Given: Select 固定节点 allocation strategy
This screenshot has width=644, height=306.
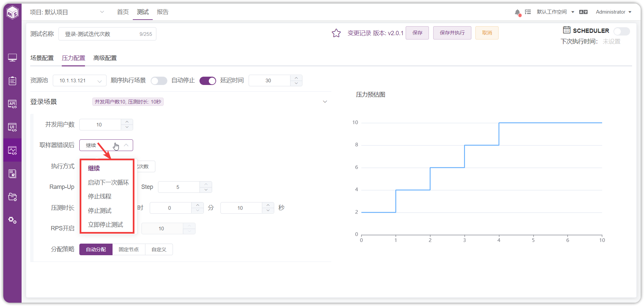Looking at the screenshot, I should coord(129,250).
